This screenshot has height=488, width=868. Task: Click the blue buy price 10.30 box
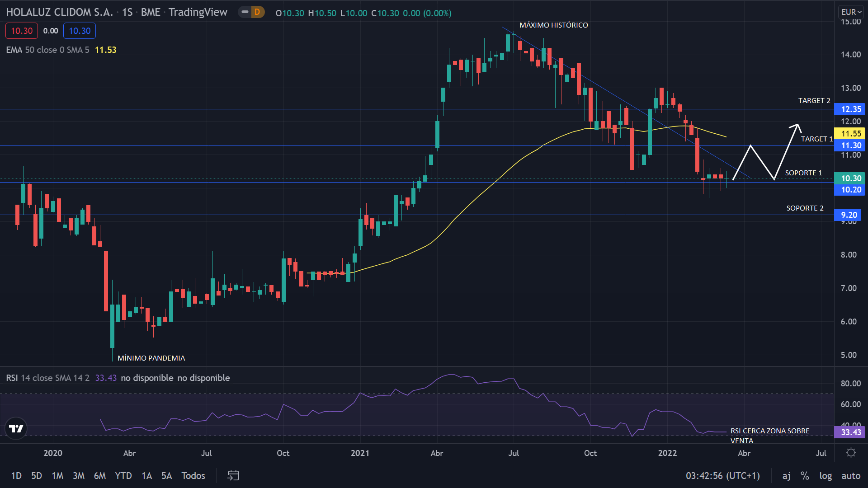[80, 31]
